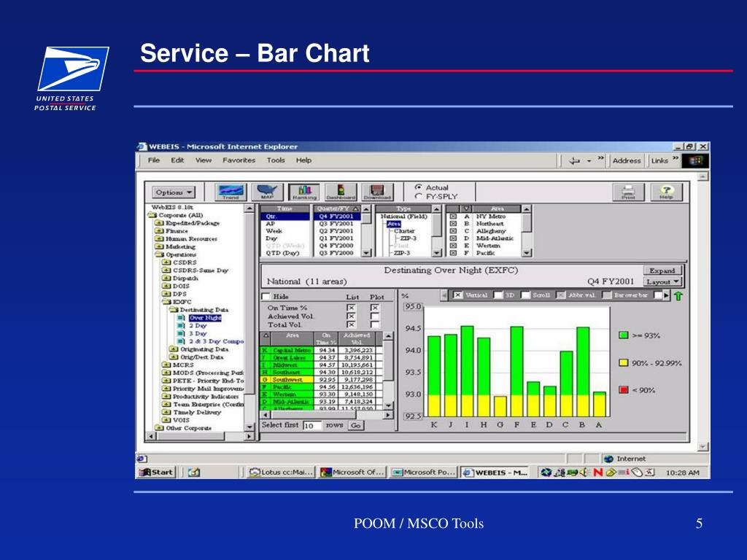
Task: Collapse the Operations tree folder
Action: (x=159, y=254)
